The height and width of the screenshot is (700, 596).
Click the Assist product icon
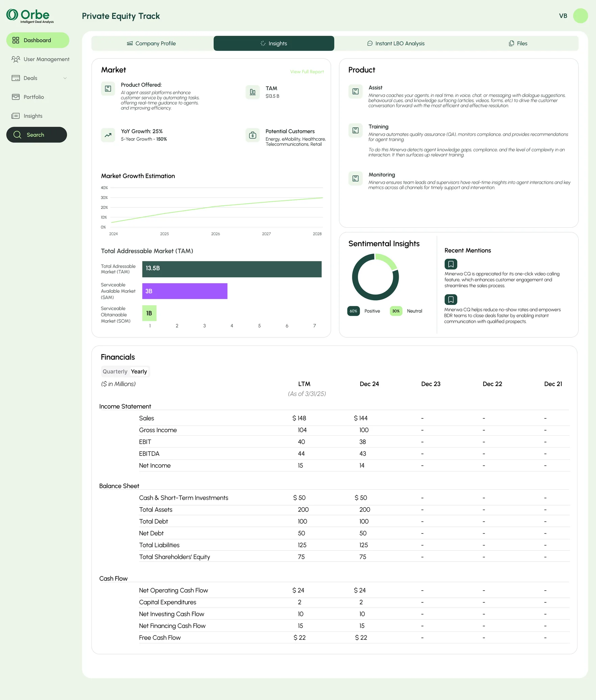point(355,91)
